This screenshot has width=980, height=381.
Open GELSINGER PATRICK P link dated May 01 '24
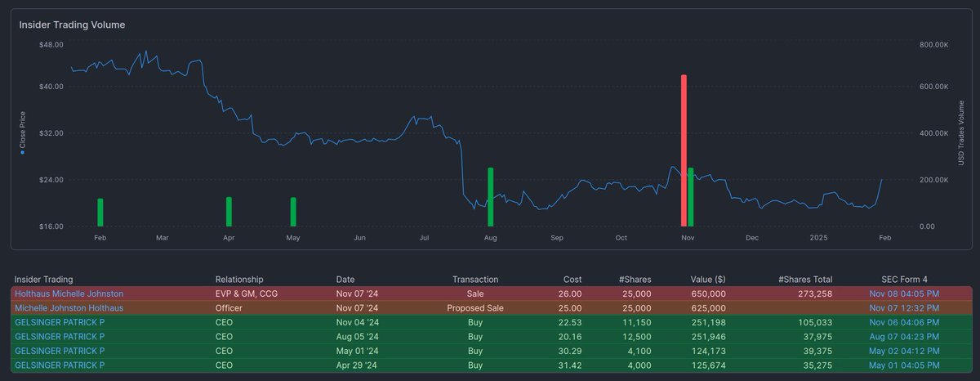pos(60,352)
